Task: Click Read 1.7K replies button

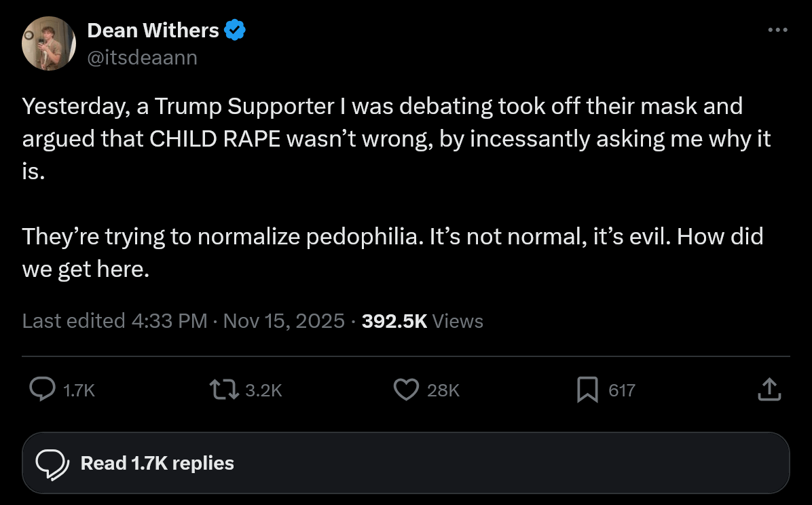Action: click(157, 464)
